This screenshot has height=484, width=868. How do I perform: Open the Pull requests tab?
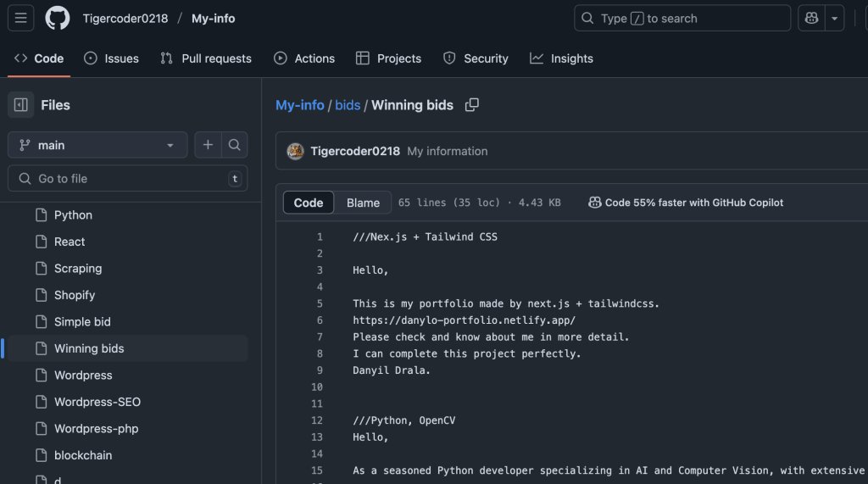click(x=206, y=58)
